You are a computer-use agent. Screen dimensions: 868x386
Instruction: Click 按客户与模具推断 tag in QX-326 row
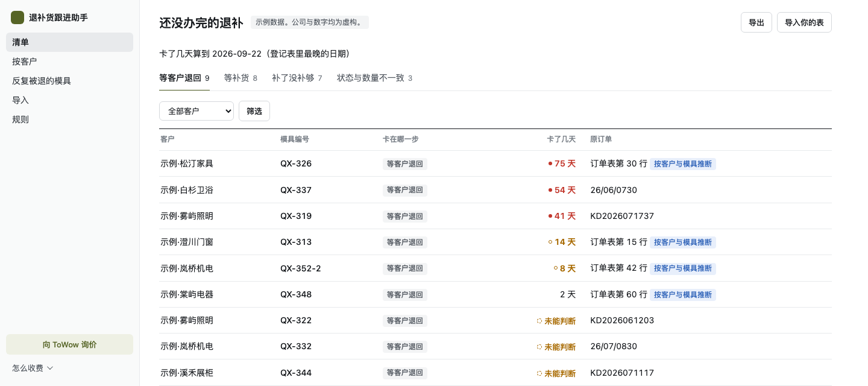[683, 164]
